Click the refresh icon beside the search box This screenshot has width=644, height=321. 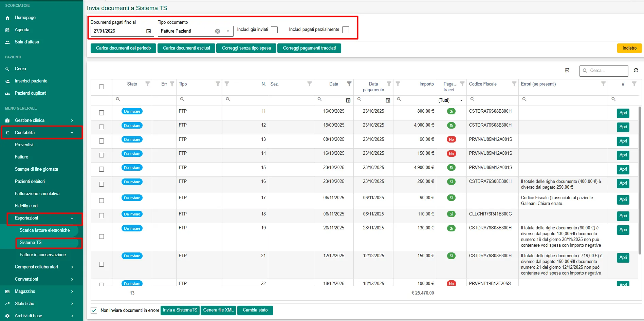coord(636,70)
